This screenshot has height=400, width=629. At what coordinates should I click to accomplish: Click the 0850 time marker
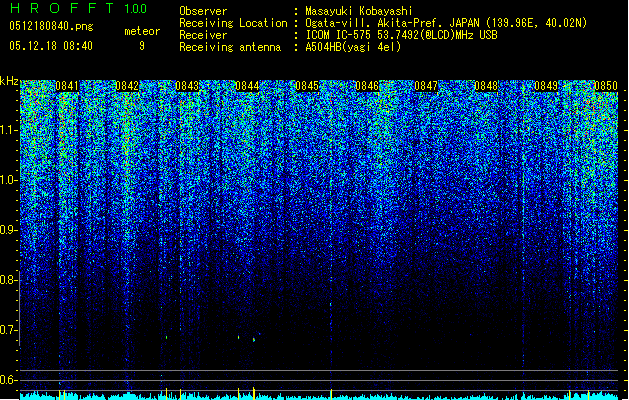point(606,86)
